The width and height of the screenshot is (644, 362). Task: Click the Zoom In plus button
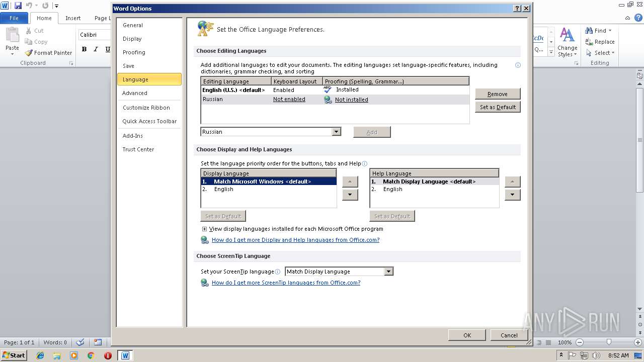638,342
